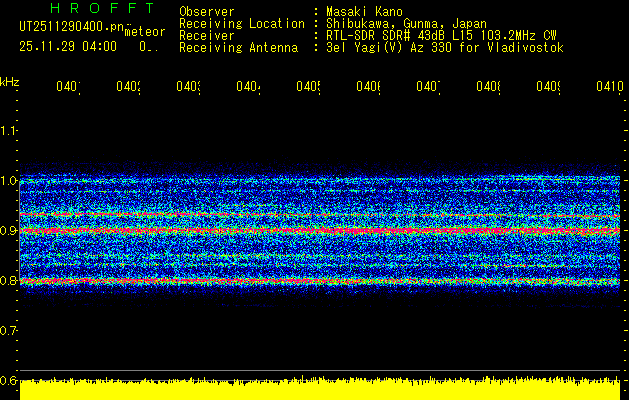This screenshot has height=400, width=629.
Task: Click the 0.6 frequency axis label
Action: pos(9,381)
